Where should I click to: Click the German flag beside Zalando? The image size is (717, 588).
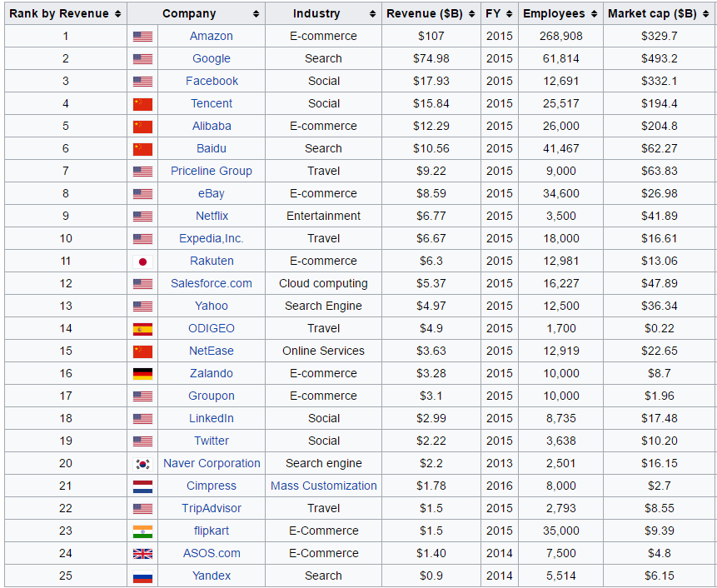pyautogui.click(x=142, y=374)
